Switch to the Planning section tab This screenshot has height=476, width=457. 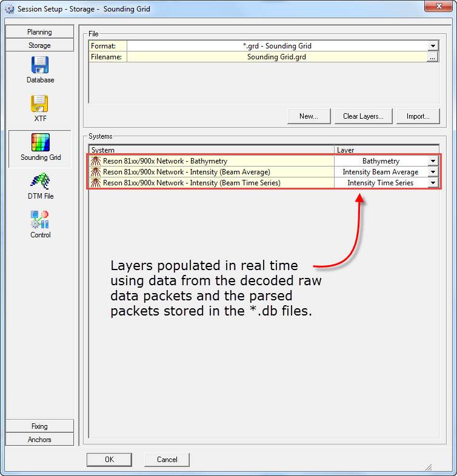(x=39, y=32)
